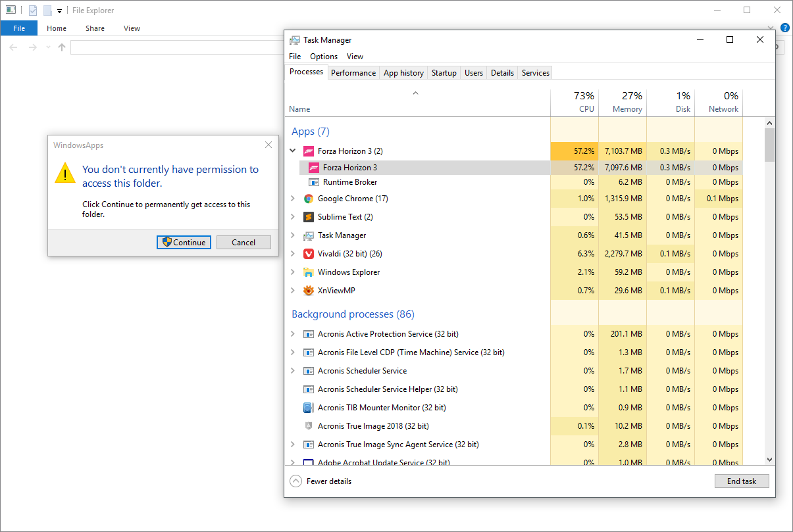This screenshot has height=532, width=793.
Task: Click the File Explorer address bar
Action: pyautogui.click(x=178, y=47)
